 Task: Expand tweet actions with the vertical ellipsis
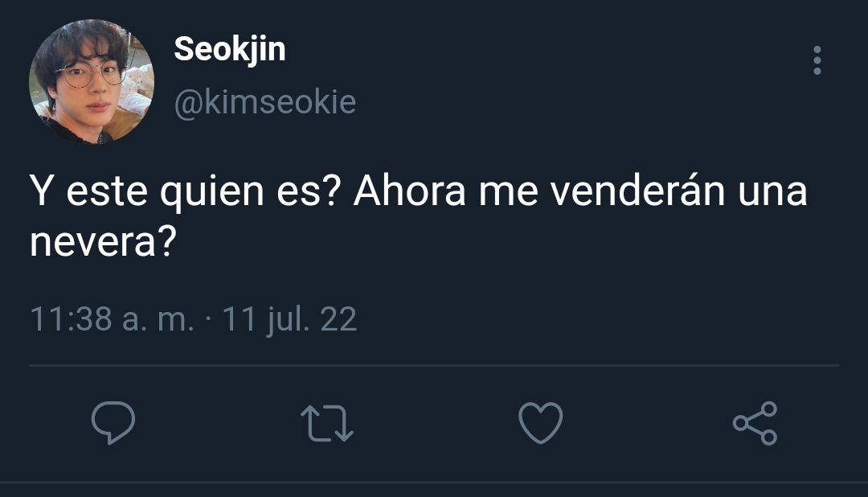coord(817,60)
